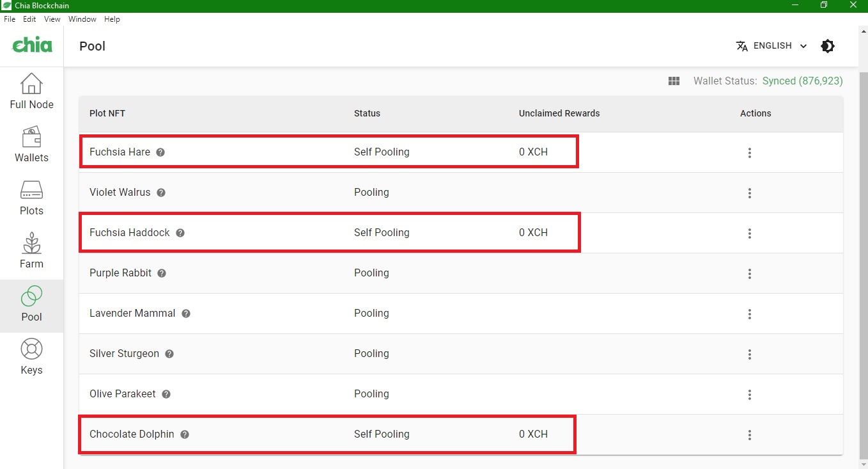Image resolution: width=868 pixels, height=469 pixels.
Task: Click 0 XCH reward for Chocolate Dolphin
Action: [533, 434]
